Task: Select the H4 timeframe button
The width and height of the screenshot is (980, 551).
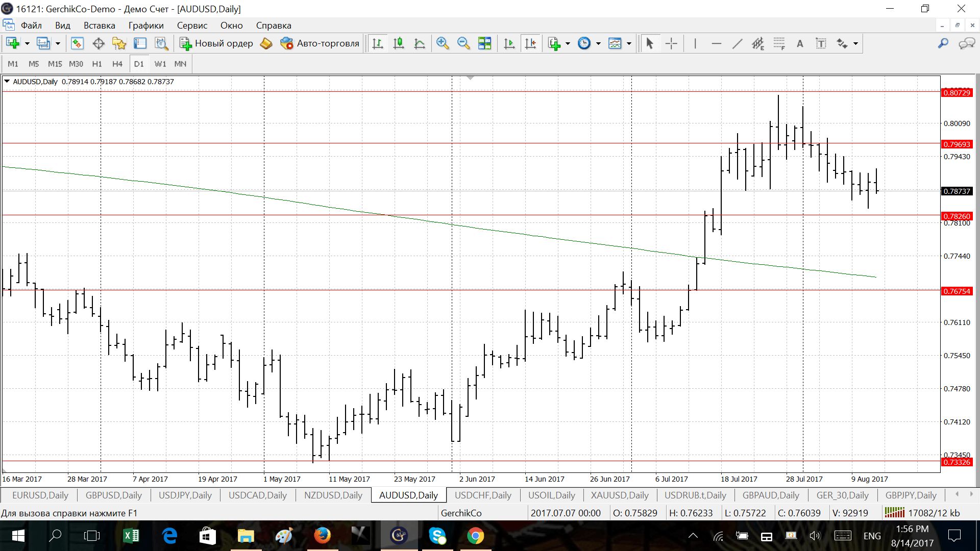Action: [x=117, y=64]
